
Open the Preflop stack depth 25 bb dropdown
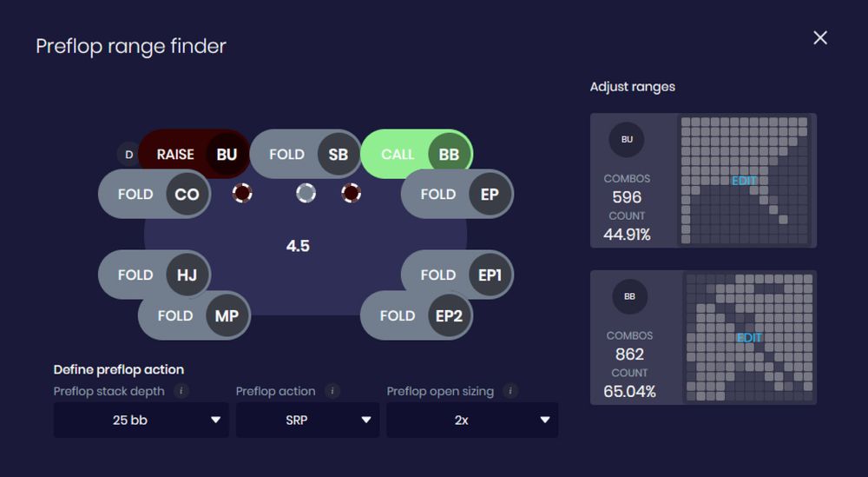coord(141,420)
